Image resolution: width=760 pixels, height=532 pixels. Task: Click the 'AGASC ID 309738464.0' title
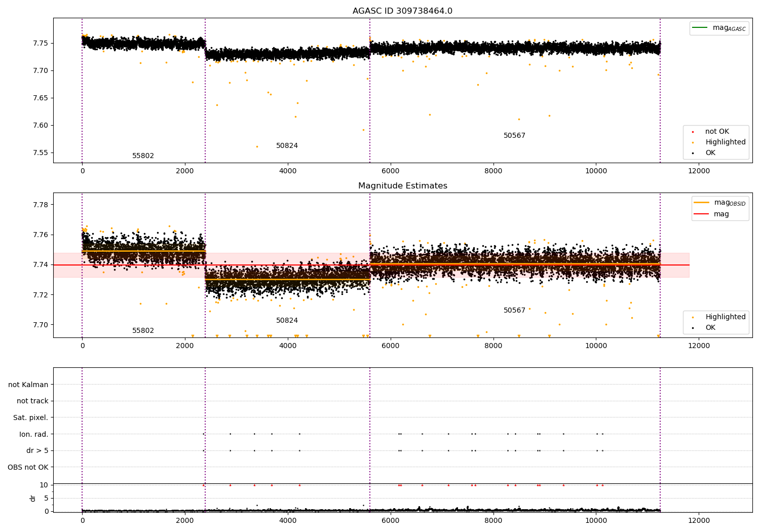(402, 11)
